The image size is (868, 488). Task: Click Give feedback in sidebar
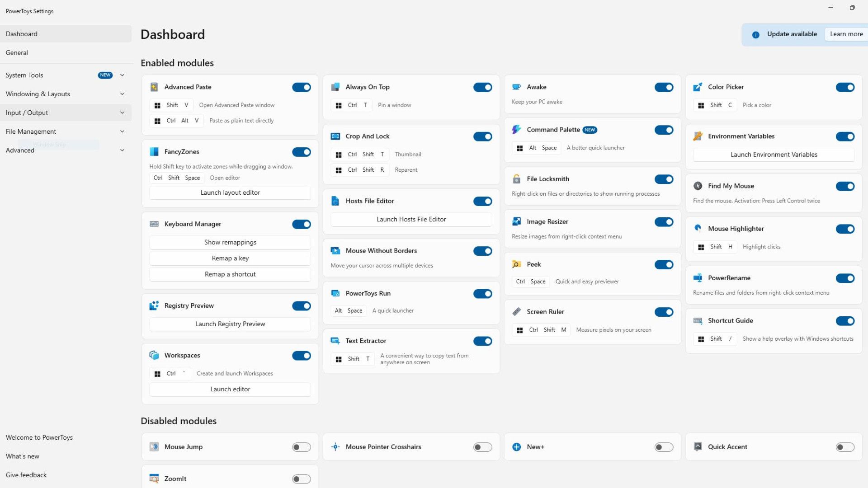66,475
